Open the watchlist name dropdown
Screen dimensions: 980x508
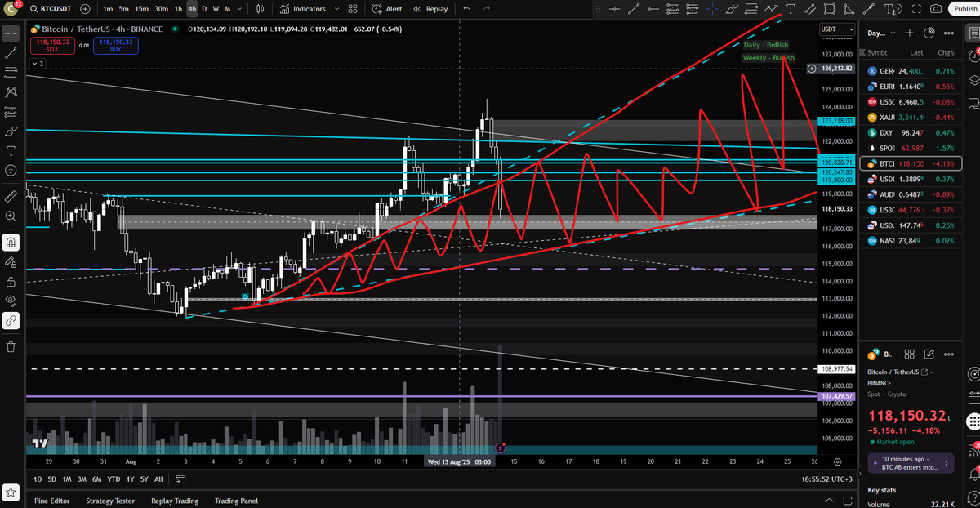pos(881,33)
